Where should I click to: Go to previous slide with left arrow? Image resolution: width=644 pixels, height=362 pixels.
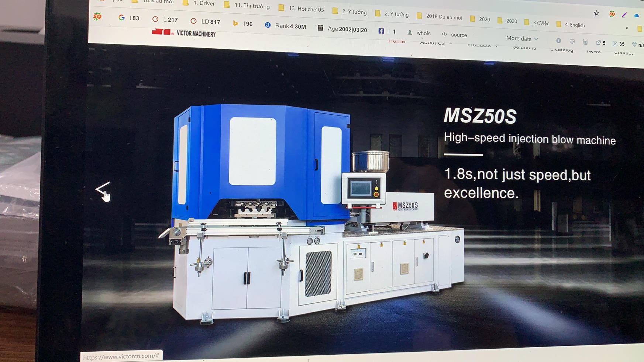(102, 189)
